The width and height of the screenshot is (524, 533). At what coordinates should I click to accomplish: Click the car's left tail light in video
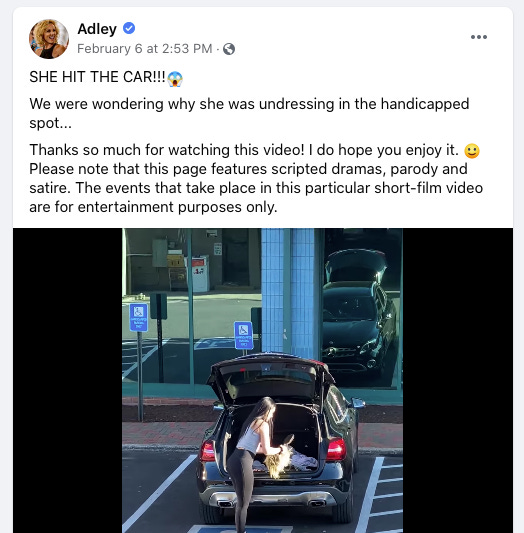coord(208,450)
